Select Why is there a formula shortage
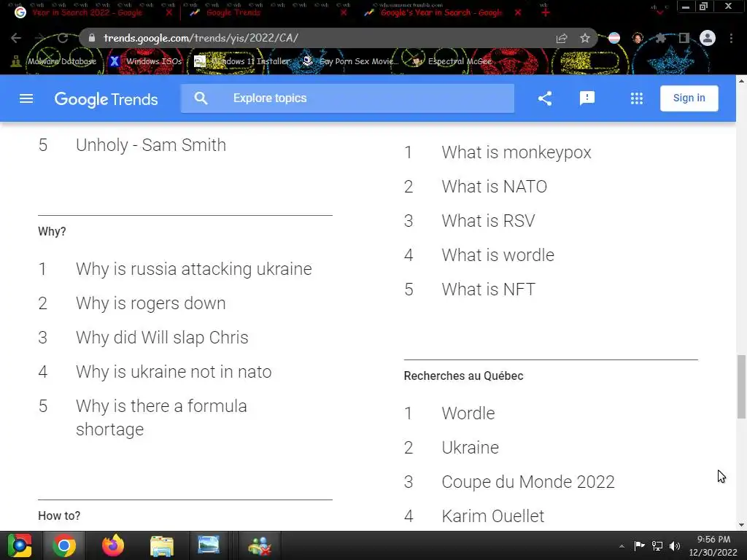The image size is (747, 560). [161, 418]
